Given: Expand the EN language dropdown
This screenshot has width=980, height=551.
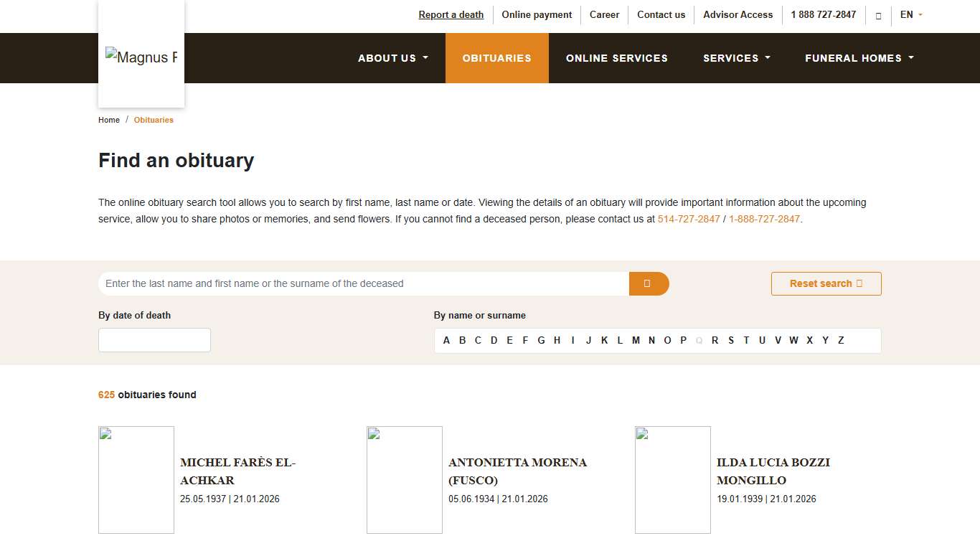Looking at the screenshot, I should tap(911, 15).
